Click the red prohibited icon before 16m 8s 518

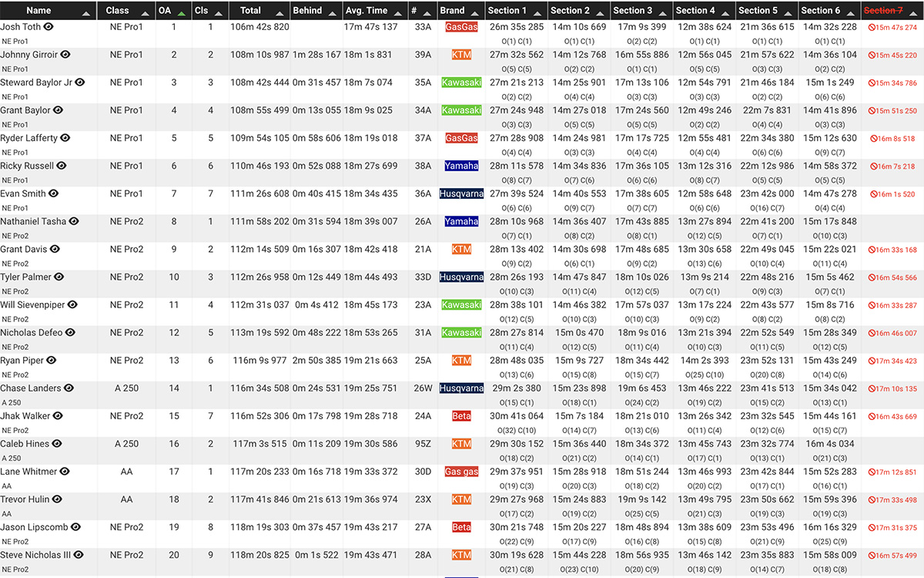pyautogui.click(x=874, y=139)
